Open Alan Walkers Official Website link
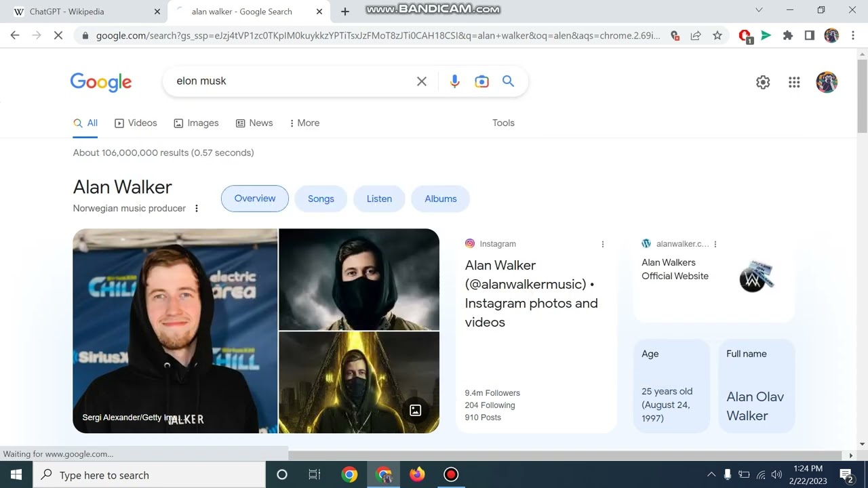 675,269
